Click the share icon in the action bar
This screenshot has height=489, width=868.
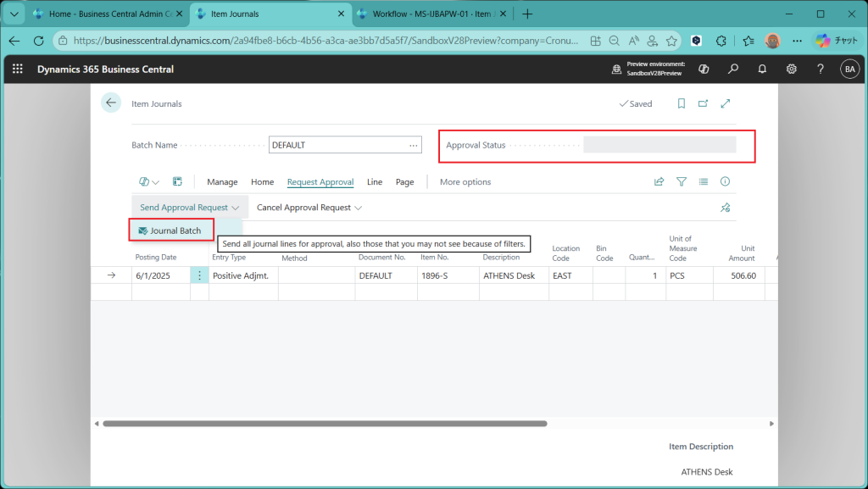coord(659,181)
